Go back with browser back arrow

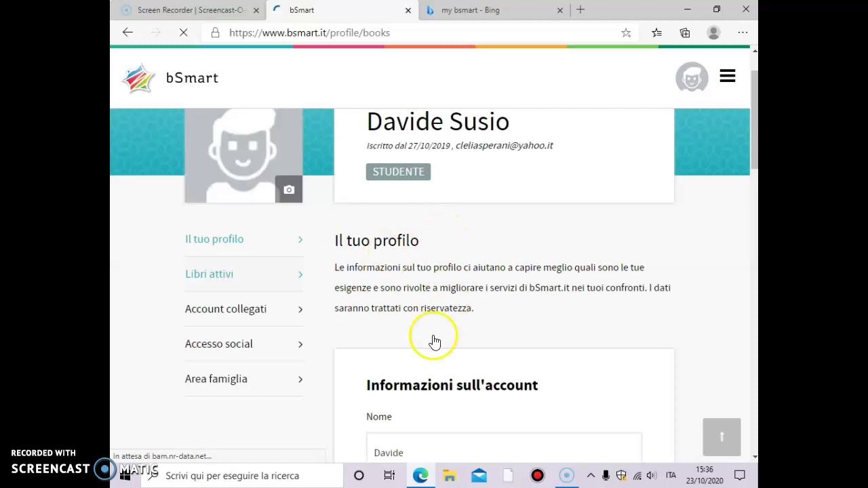tap(127, 33)
